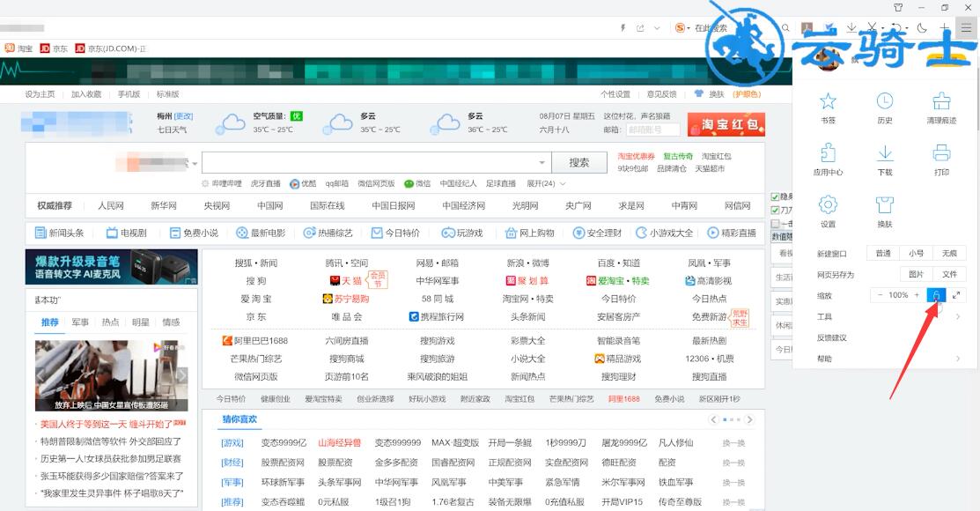Click the 搜索 search button

tap(578, 163)
